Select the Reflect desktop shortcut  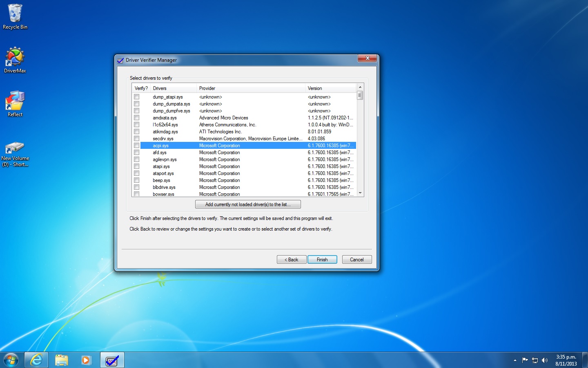tap(15, 104)
